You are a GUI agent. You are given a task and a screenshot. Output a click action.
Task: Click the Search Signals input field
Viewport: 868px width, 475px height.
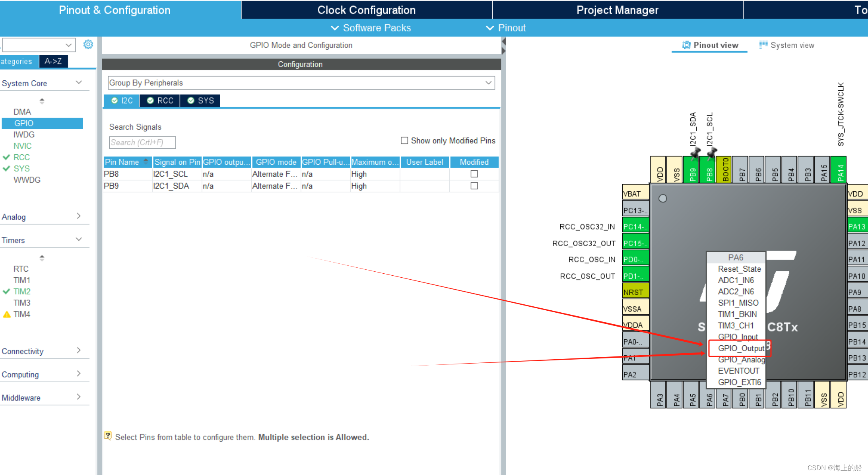click(142, 142)
